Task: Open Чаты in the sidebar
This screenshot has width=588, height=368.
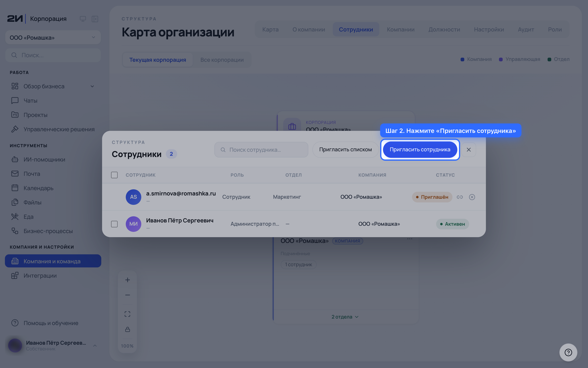Action: point(53,101)
